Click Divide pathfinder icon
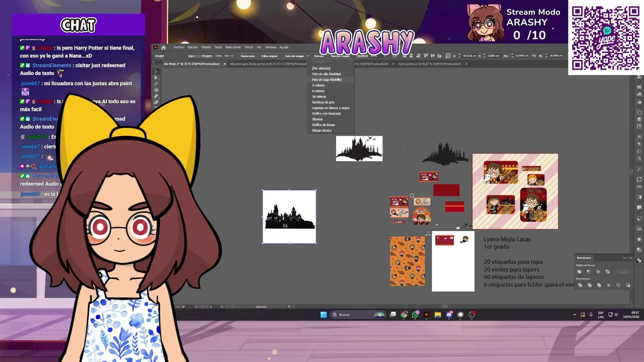Screen dimensions: 644x362 click(x=580, y=285)
